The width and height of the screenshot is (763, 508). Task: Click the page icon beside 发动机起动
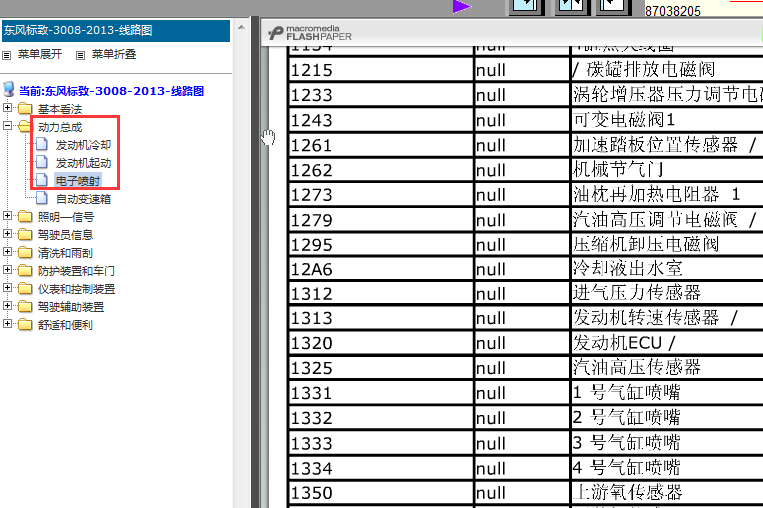pyautogui.click(x=42, y=162)
